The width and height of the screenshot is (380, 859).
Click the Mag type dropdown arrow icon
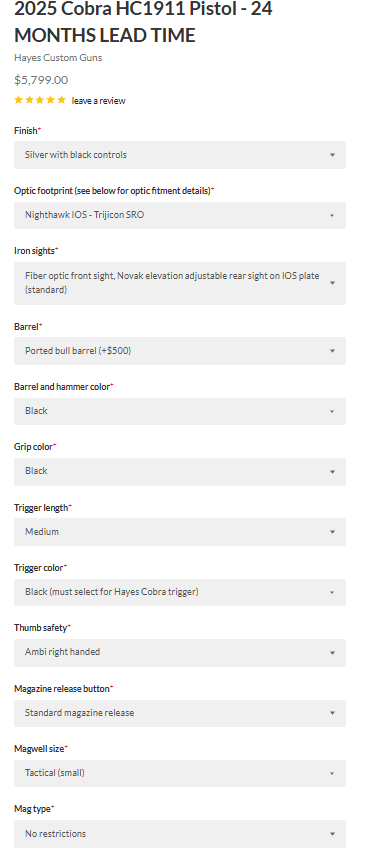(332, 834)
